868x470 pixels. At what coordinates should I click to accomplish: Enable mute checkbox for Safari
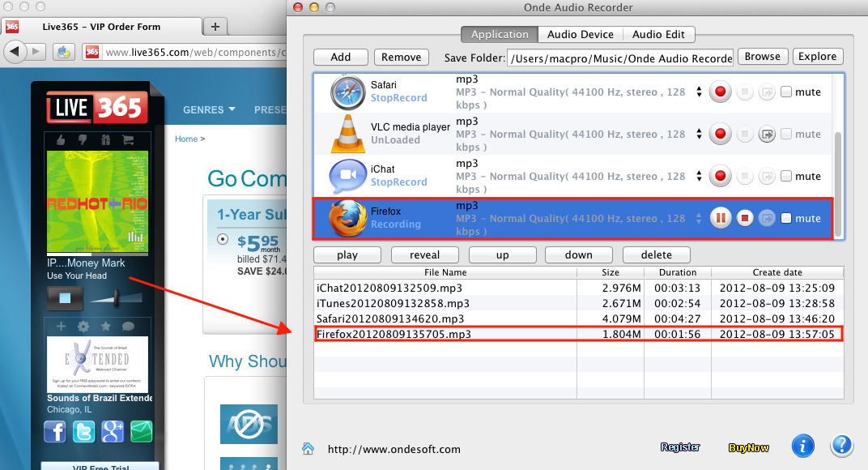[x=786, y=92]
